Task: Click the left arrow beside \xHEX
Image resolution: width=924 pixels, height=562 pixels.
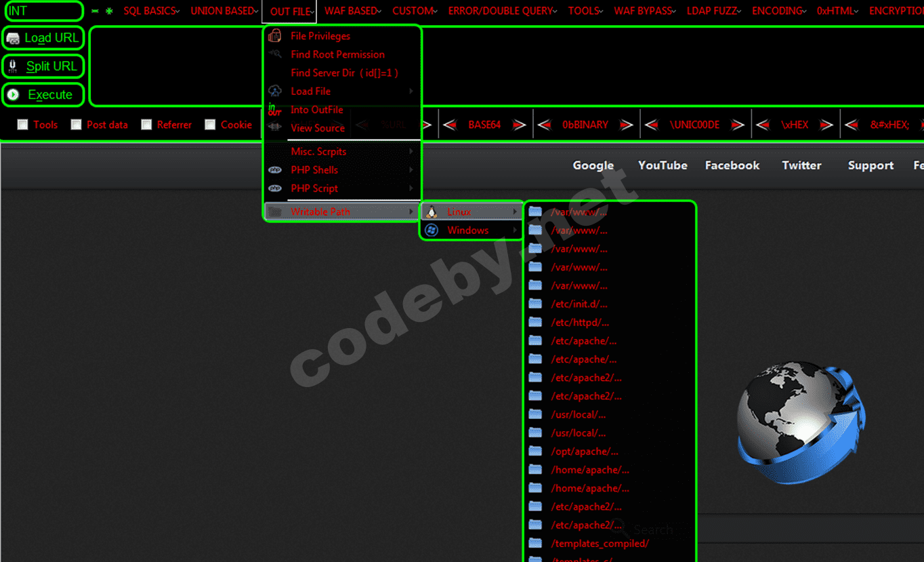Action: 763,125
